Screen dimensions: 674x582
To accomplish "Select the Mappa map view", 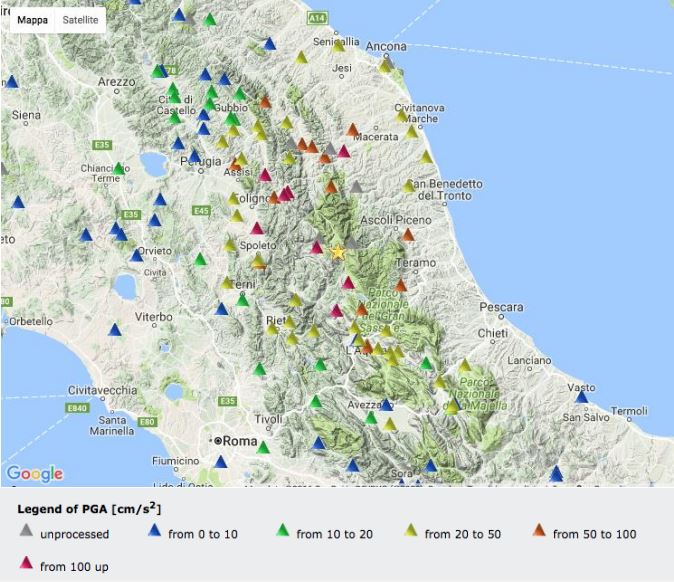I will (32, 19).
